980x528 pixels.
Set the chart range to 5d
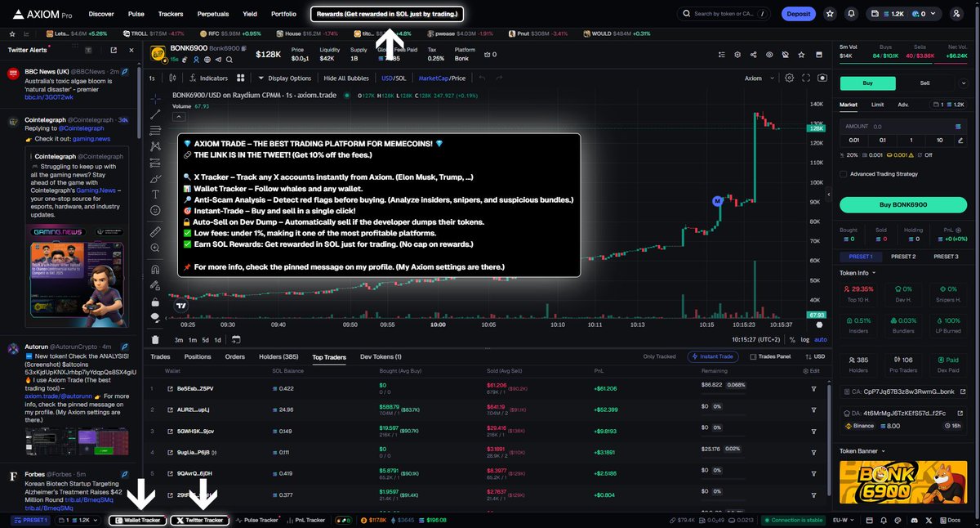(x=206, y=339)
